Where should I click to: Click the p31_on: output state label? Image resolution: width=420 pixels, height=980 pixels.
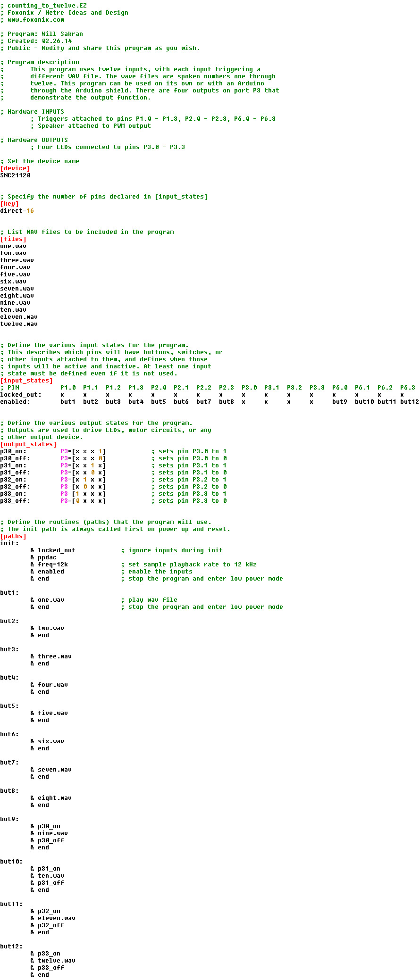[x=13, y=465]
